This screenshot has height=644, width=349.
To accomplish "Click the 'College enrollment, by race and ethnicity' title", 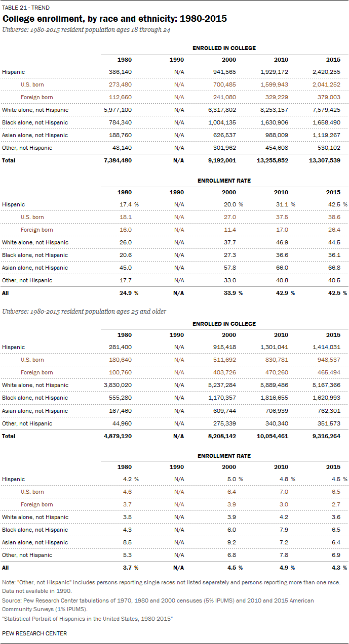I will [x=115, y=19].
